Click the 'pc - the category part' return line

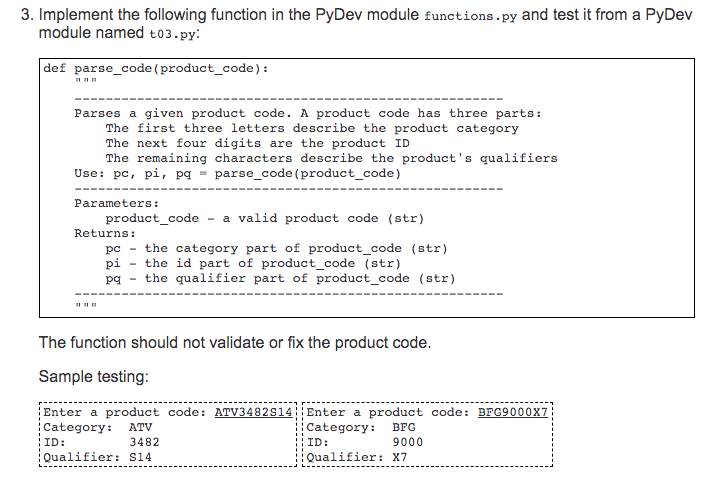pyautogui.click(x=277, y=249)
